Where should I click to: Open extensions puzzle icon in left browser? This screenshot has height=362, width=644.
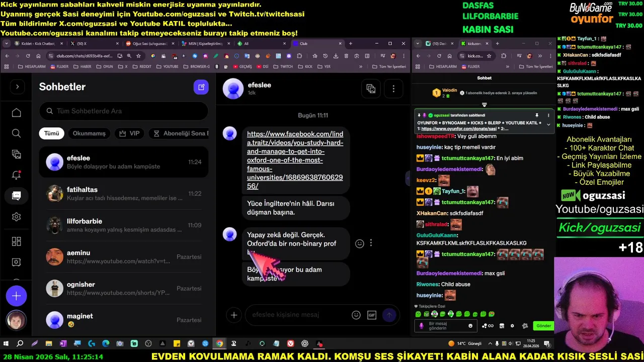point(299,56)
